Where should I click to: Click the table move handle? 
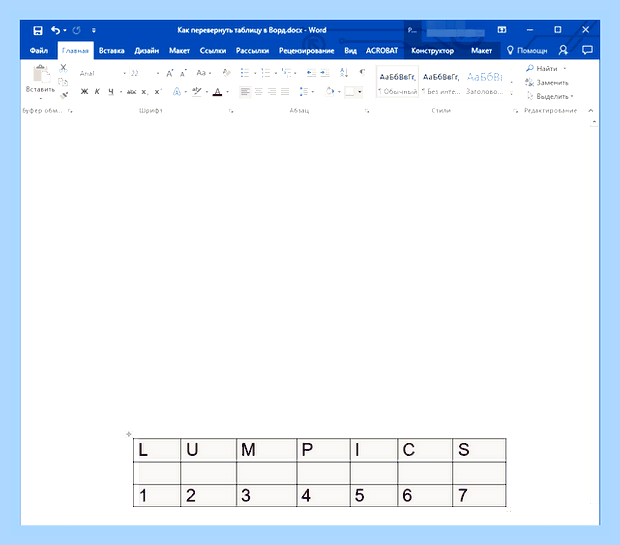tap(129, 434)
